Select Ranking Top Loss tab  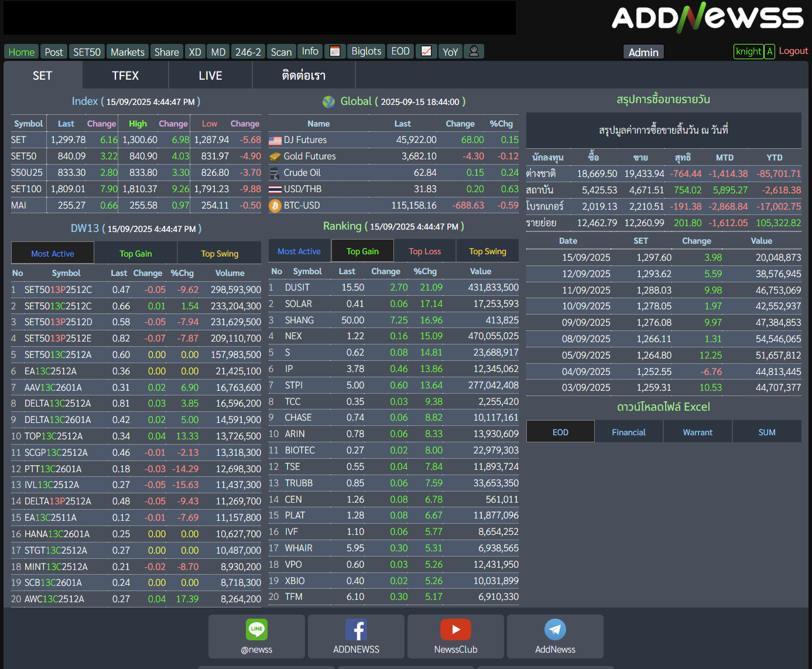tap(425, 251)
